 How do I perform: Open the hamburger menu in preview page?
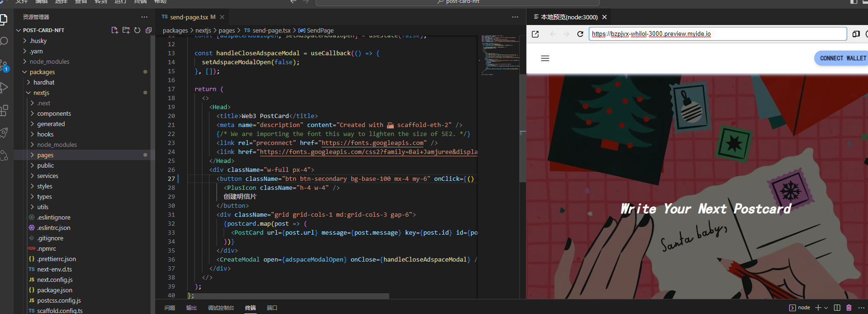[x=545, y=59]
